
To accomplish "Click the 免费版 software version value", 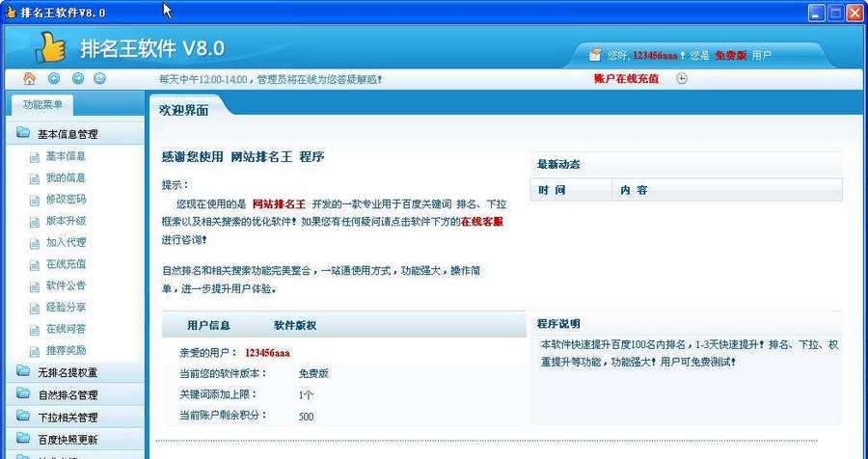I will tap(313, 374).
